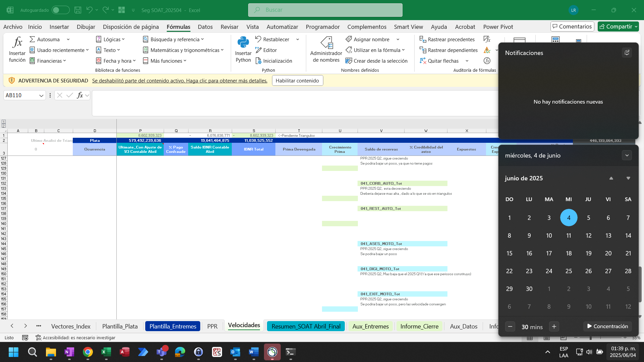Viewport: 644px width, 362px height.
Task: Click notifications settings icon
Action: [627, 53]
